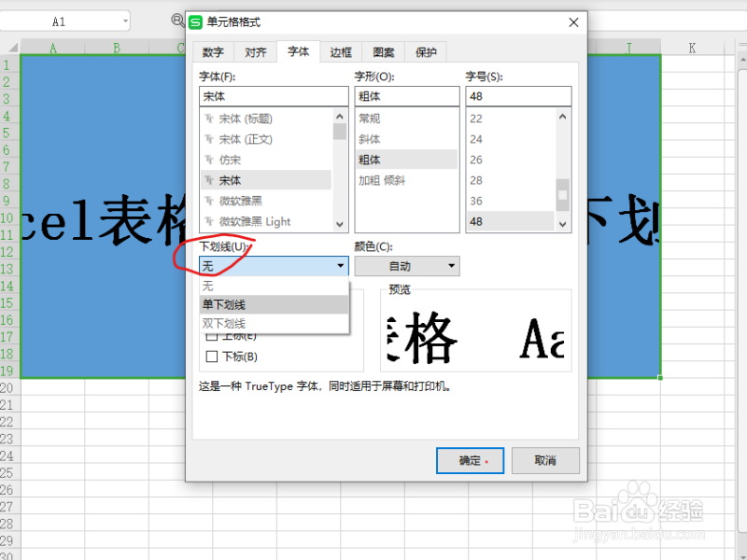
Task: Open the 下划线 underline dropdown arrow
Action: pyautogui.click(x=340, y=266)
